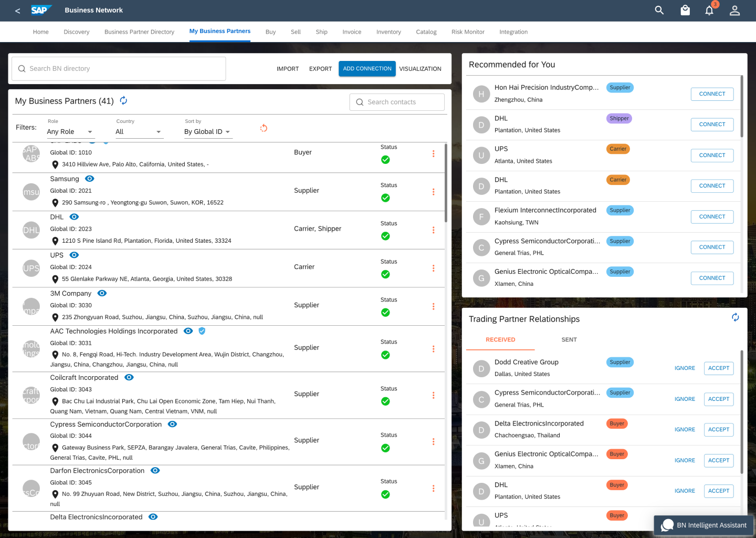Toggle visibility eye for AAC Technologies
756x538 pixels.
(188, 331)
